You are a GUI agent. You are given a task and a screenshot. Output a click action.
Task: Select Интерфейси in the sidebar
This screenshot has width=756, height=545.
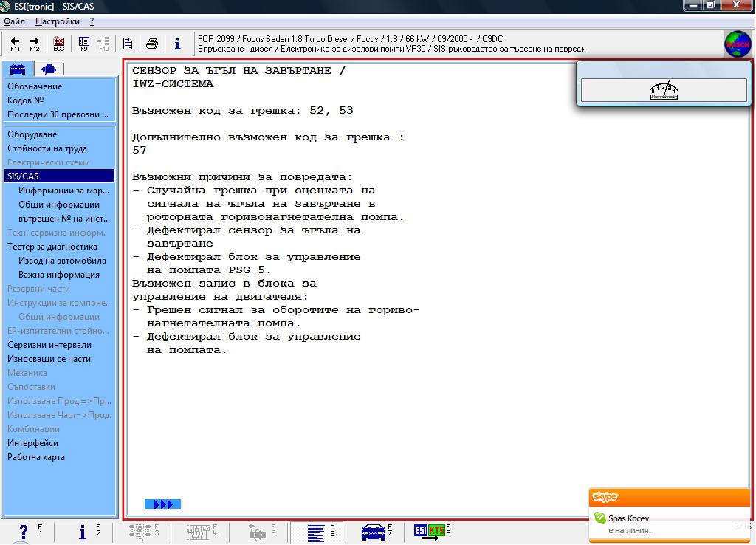click(32, 443)
